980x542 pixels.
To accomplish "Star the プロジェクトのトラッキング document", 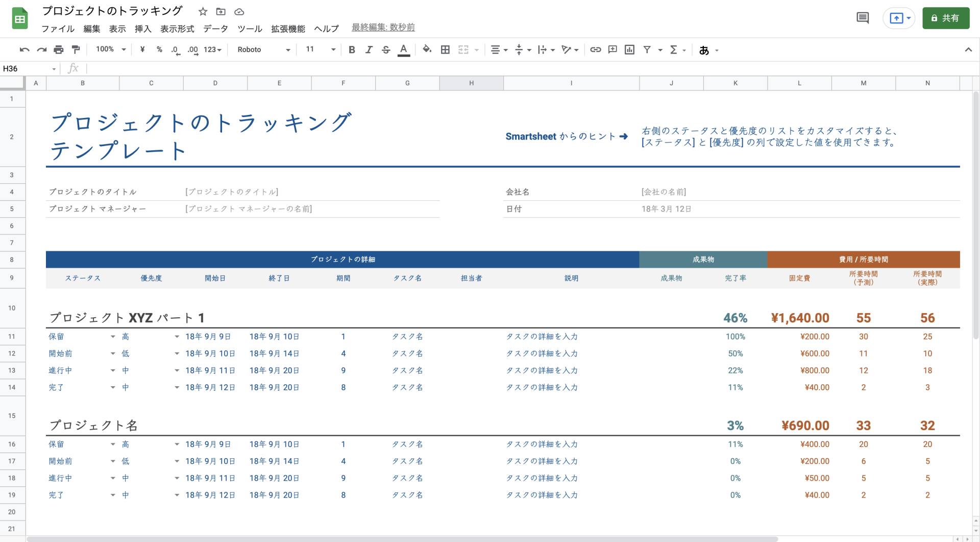I will [203, 12].
